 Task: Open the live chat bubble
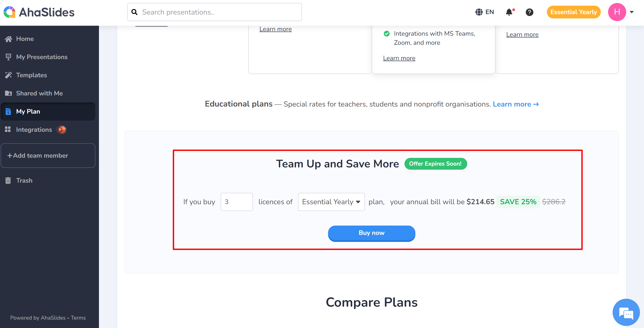click(x=626, y=312)
